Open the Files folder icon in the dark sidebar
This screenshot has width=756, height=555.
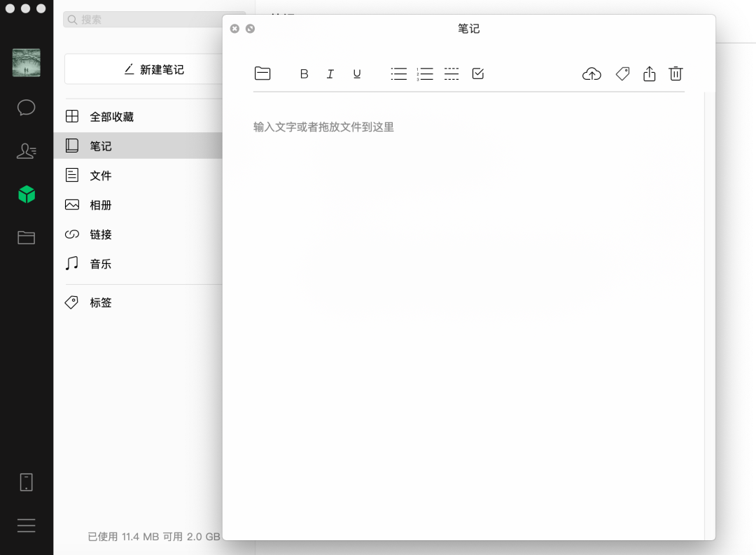point(26,237)
